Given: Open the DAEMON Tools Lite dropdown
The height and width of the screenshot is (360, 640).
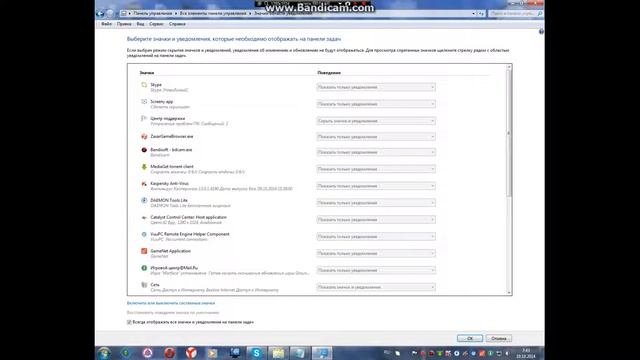Looking at the screenshot, I should 376,203.
